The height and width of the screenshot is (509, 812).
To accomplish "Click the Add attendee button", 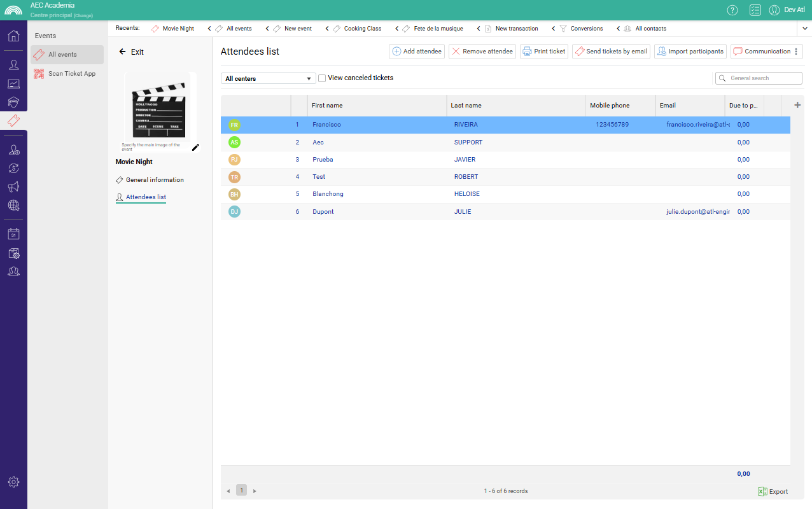I will (x=417, y=52).
